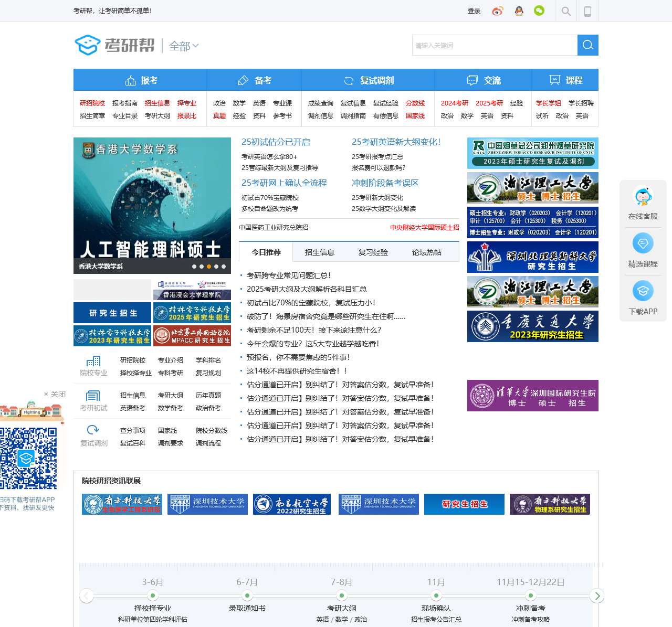Switch to the 复习经验 tab
The image size is (672, 627).
tap(373, 252)
